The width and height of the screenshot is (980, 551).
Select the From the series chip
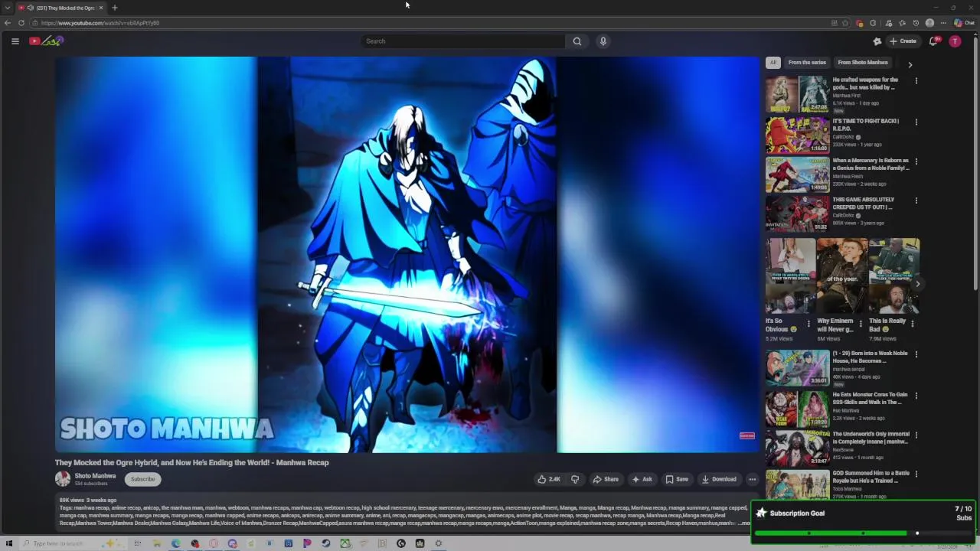click(x=807, y=63)
